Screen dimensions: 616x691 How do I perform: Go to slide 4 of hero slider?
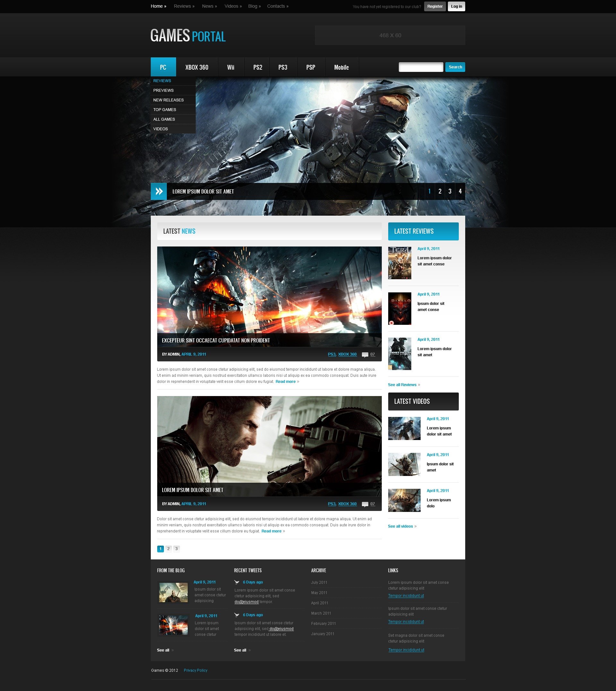tap(460, 191)
